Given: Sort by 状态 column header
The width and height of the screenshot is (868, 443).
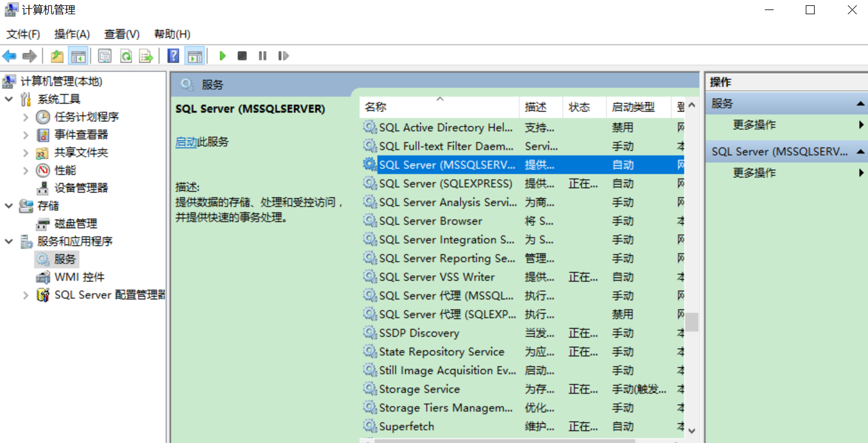Looking at the screenshot, I should click(584, 107).
